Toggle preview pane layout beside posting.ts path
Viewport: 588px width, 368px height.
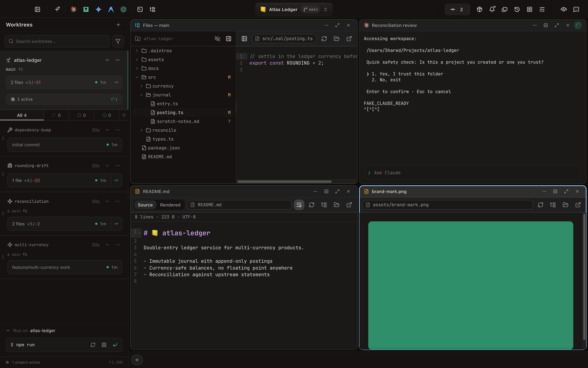pyautogui.click(x=244, y=38)
